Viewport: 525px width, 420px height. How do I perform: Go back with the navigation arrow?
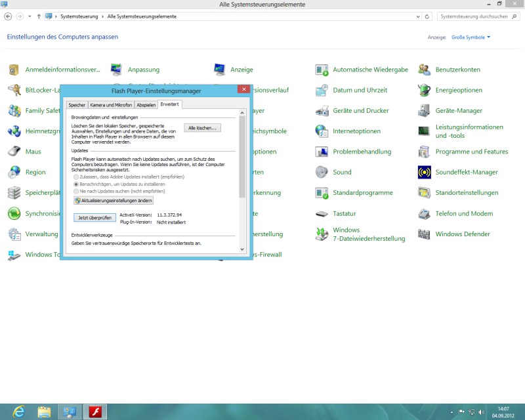[8, 16]
